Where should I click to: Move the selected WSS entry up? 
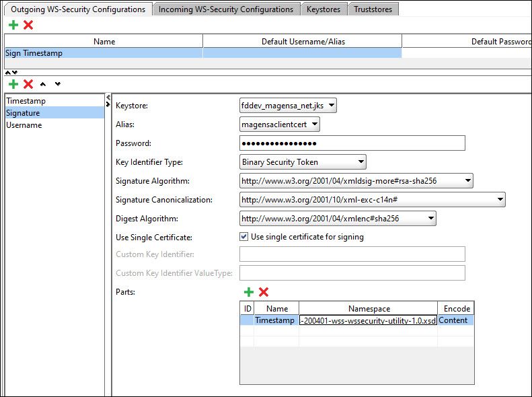(x=43, y=84)
